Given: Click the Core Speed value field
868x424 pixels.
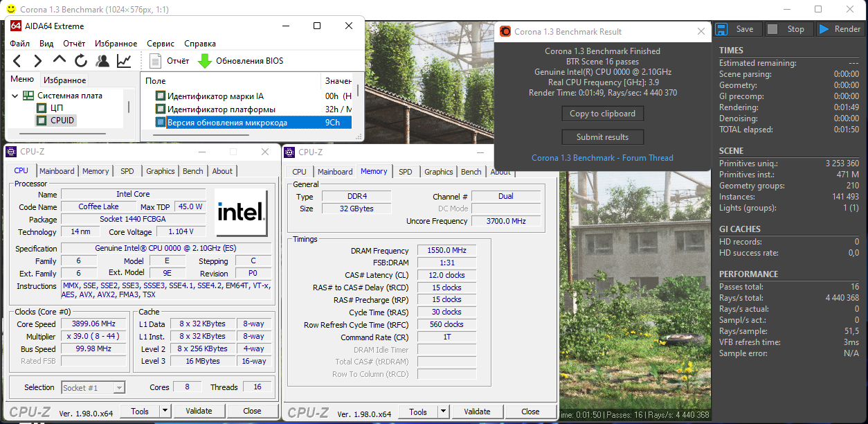Looking at the screenshot, I should (x=94, y=324).
